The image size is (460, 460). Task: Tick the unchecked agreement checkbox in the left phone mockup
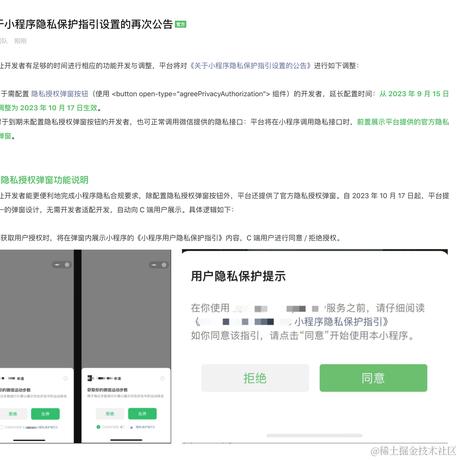point(2,427)
